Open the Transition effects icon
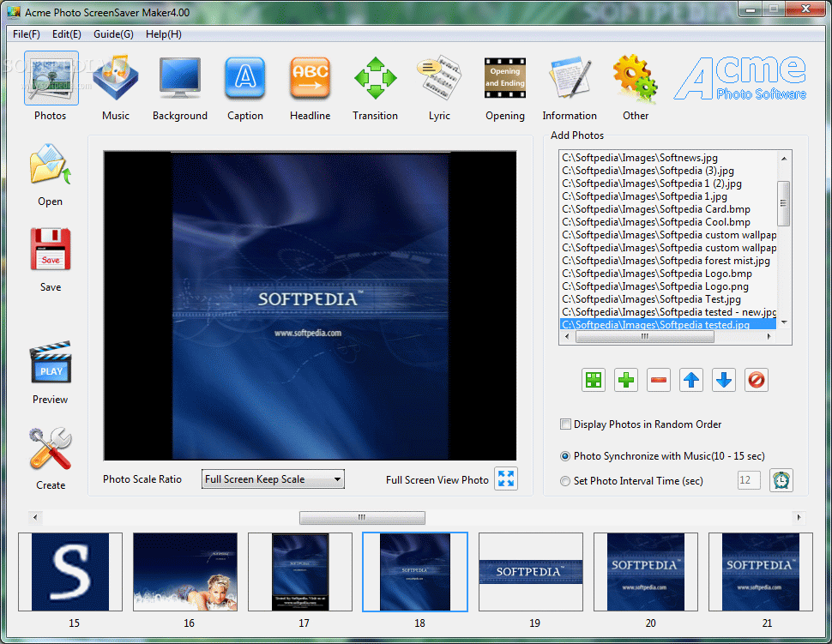 point(375,78)
